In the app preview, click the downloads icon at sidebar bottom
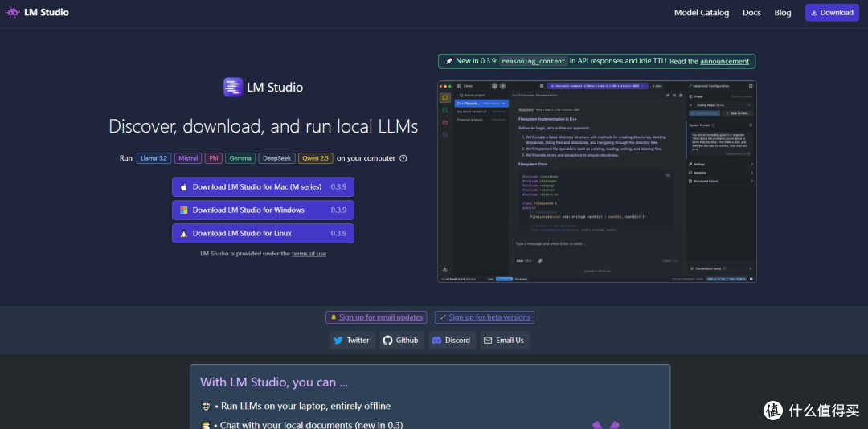868x429 pixels. click(445, 270)
